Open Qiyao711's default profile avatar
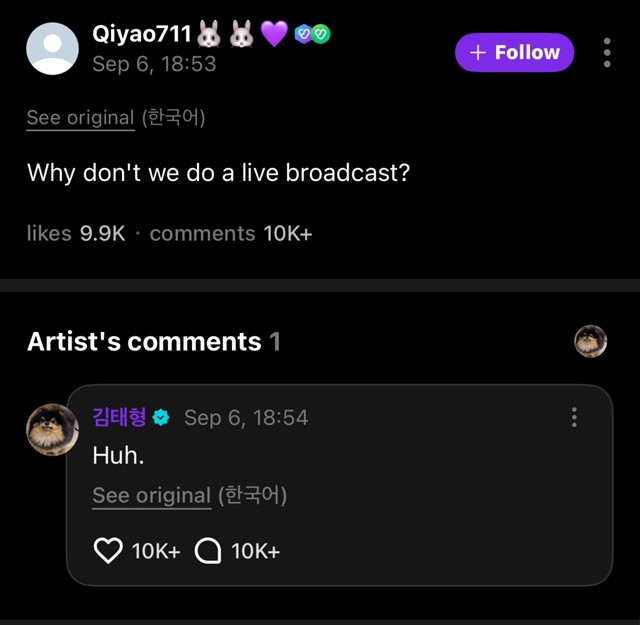This screenshot has width=640, height=625. [52, 48]
